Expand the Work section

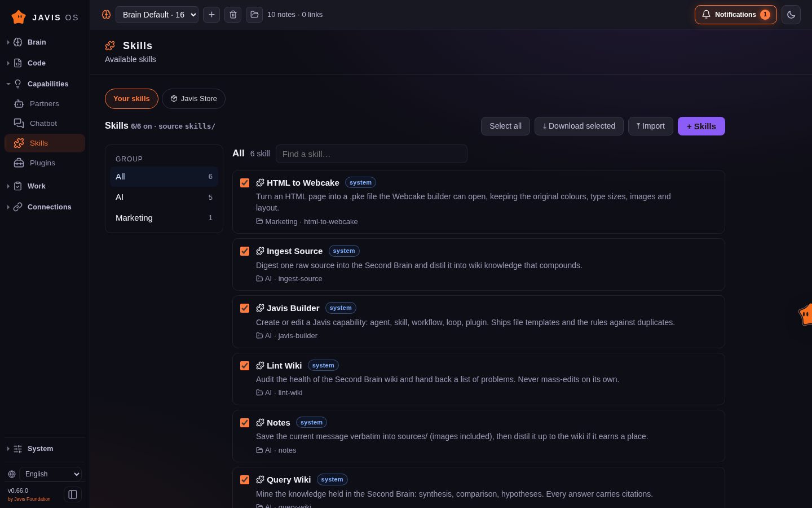45,186
